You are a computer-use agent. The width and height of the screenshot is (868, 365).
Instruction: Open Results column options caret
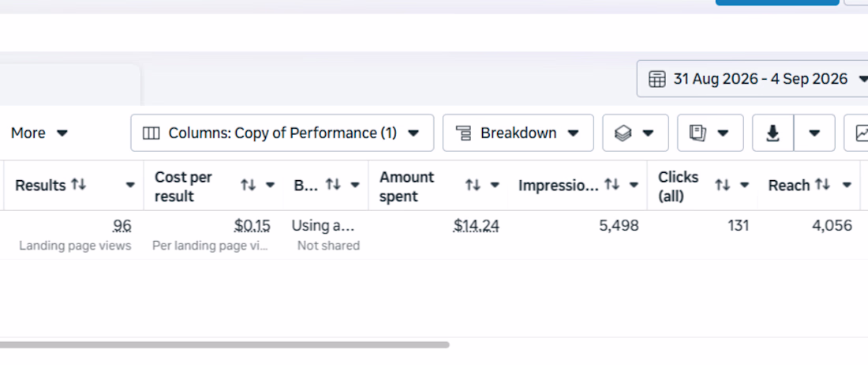tap(130, 185)
